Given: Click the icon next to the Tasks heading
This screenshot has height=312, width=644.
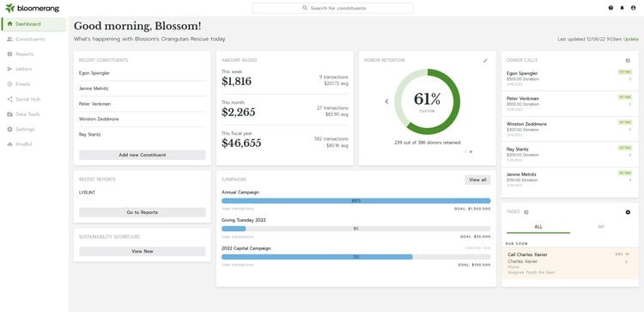Looking at the screenshot, I should click(x=526, y=212).
